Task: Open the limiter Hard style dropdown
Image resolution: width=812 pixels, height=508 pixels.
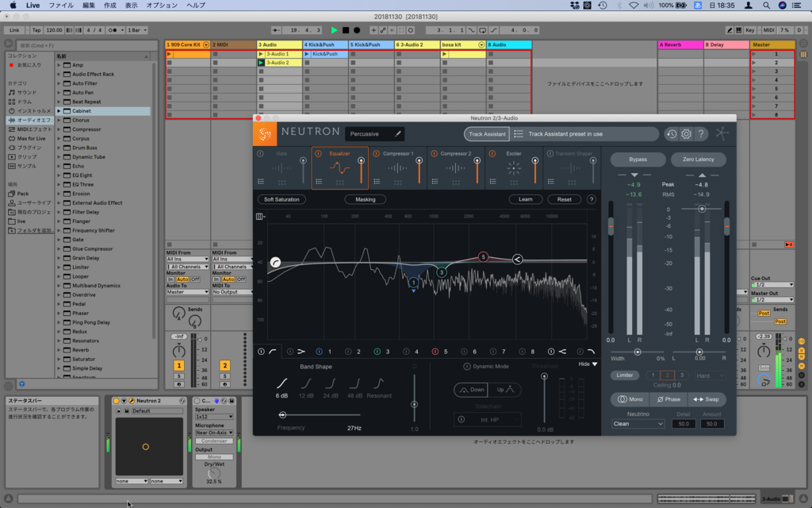Action: tap(710, 375)
